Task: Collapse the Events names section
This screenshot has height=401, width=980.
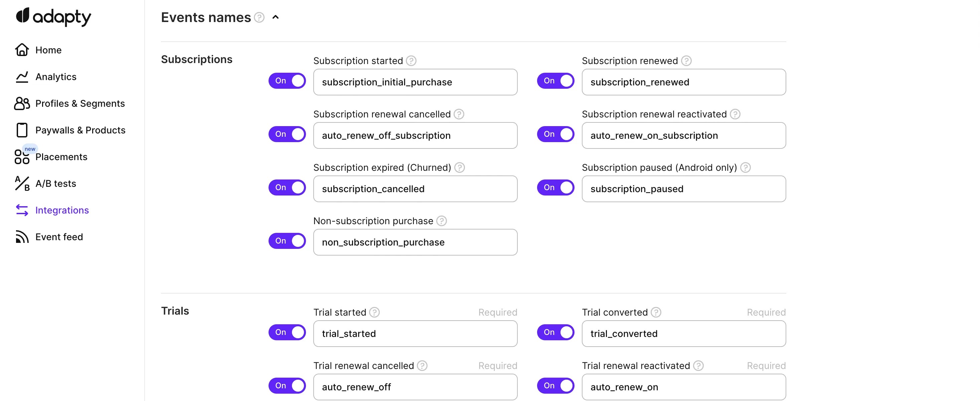Action: pos(276,17)
